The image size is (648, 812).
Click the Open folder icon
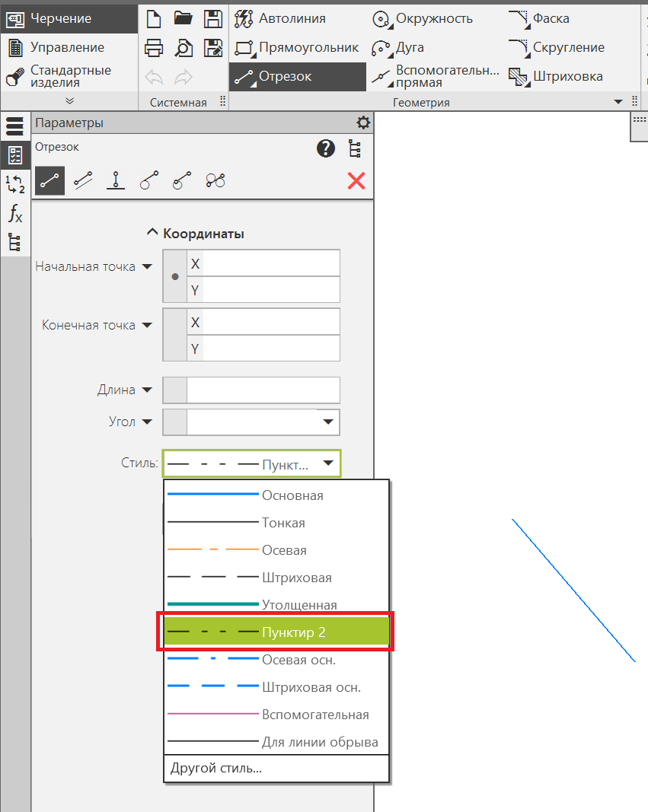click(x=183, y=18)
